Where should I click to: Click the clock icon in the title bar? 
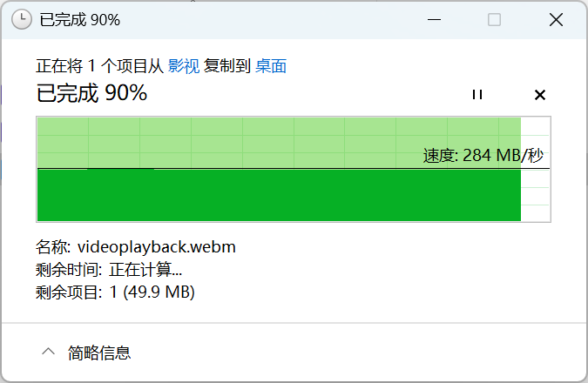click(22, 19)
